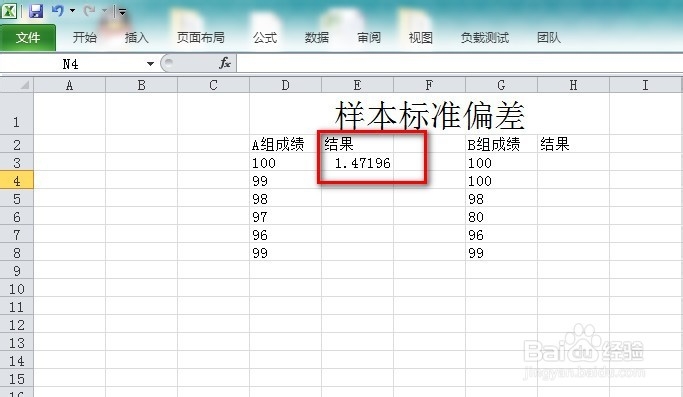Viewport: 683px width, 397px height.
Task: Select the A组成绩 header cell
Action: (x=285, y=144)
